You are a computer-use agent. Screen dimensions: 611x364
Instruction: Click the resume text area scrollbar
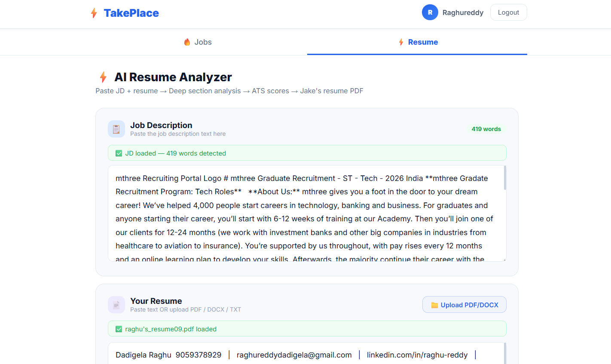(505, 353)
